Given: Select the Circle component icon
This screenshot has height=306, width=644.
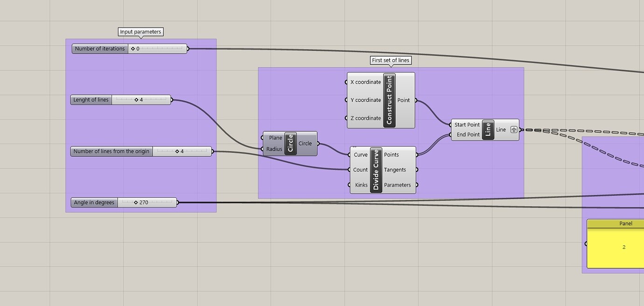Looking at the screenshot, I should coord(289,143).
